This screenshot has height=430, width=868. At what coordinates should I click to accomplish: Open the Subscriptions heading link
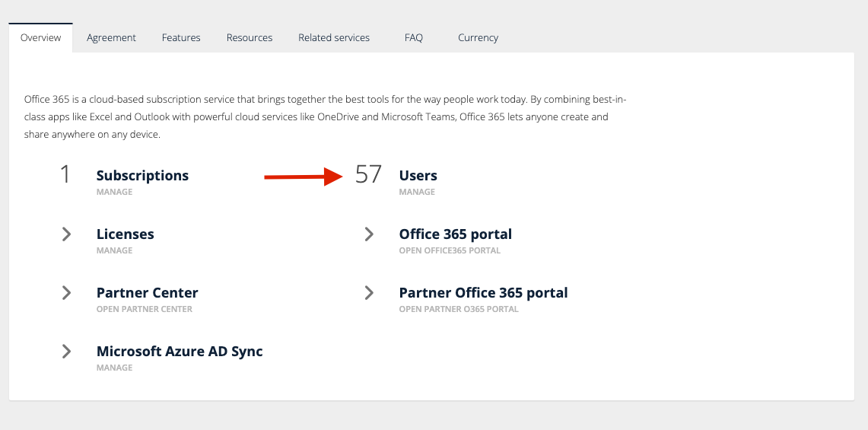[142, 176]
